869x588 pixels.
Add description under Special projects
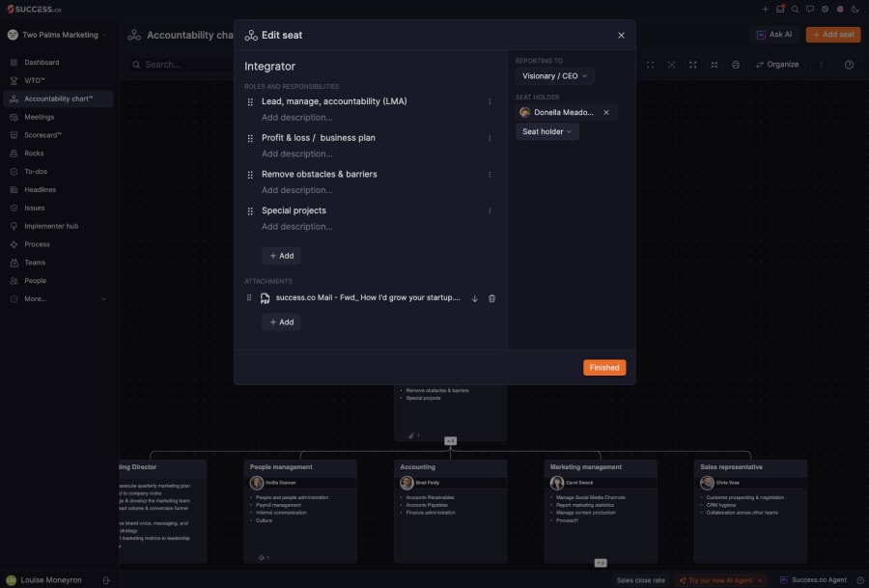click(x=297, y=227)
